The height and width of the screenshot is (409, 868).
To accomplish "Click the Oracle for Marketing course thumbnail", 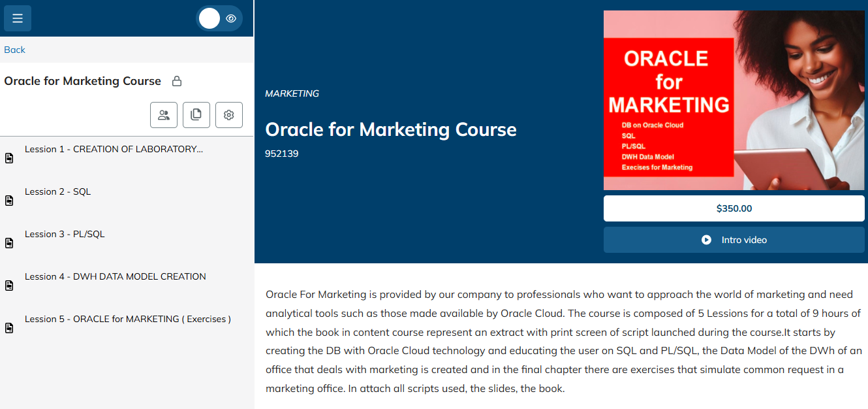I will point(734,100).
